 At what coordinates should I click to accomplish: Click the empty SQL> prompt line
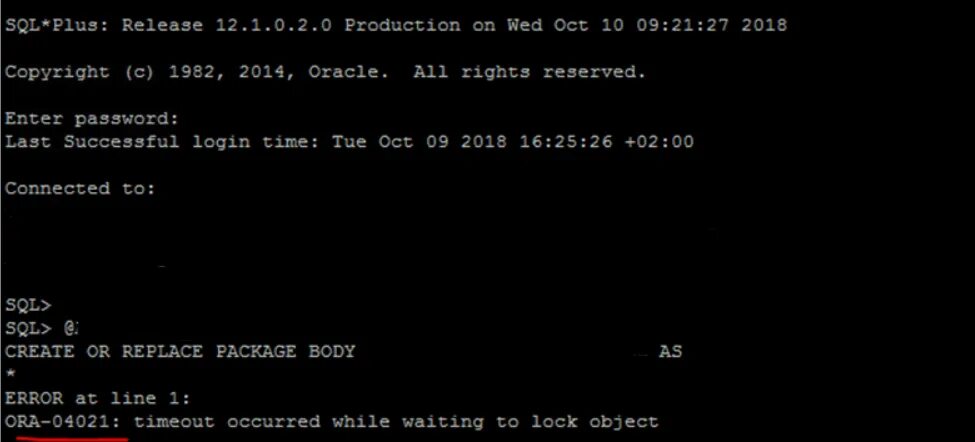point(28,305)
